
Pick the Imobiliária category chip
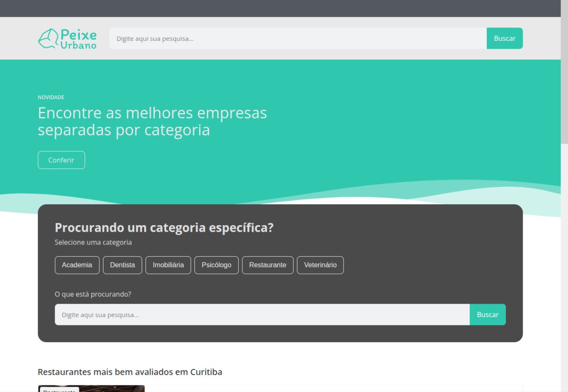[x=168, y=265]
